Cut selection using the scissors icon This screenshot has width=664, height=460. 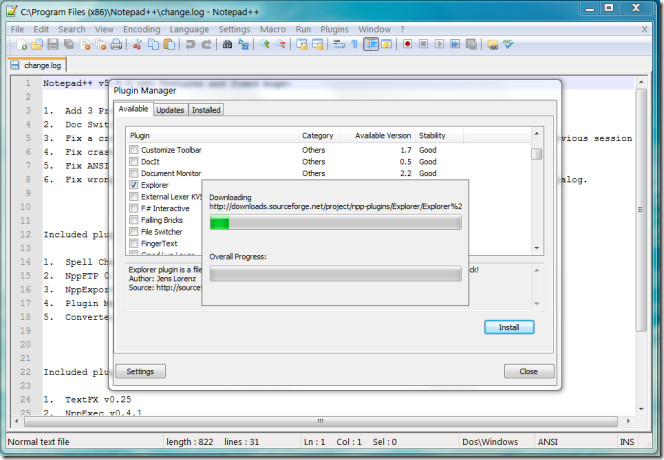coord(137,44)
